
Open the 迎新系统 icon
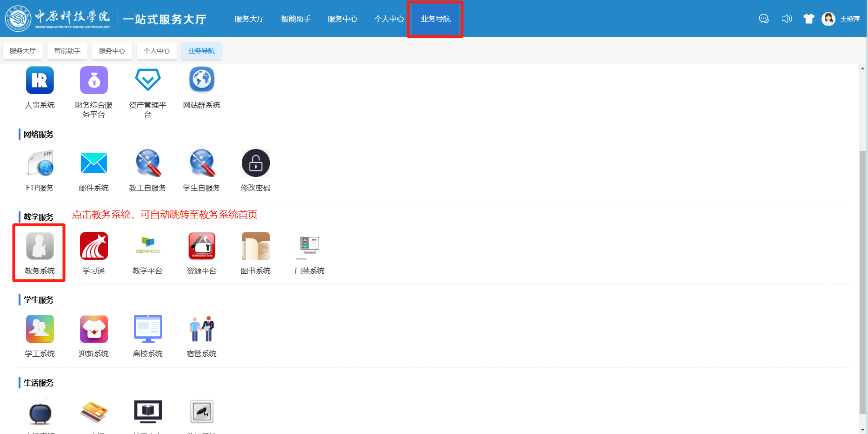pyautogui.click(x=93, y=329)
